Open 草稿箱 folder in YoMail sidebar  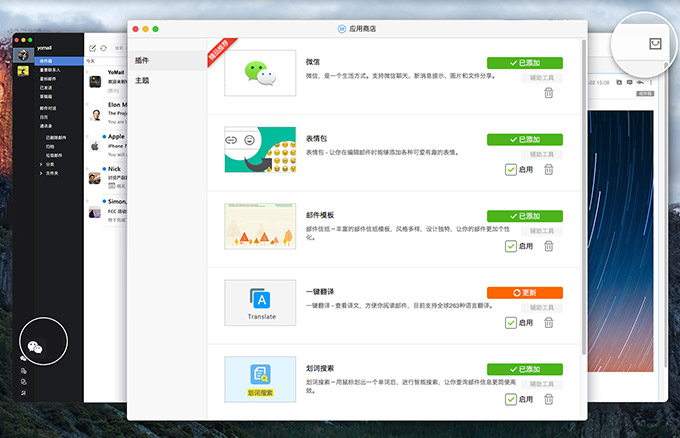point(46,96)
